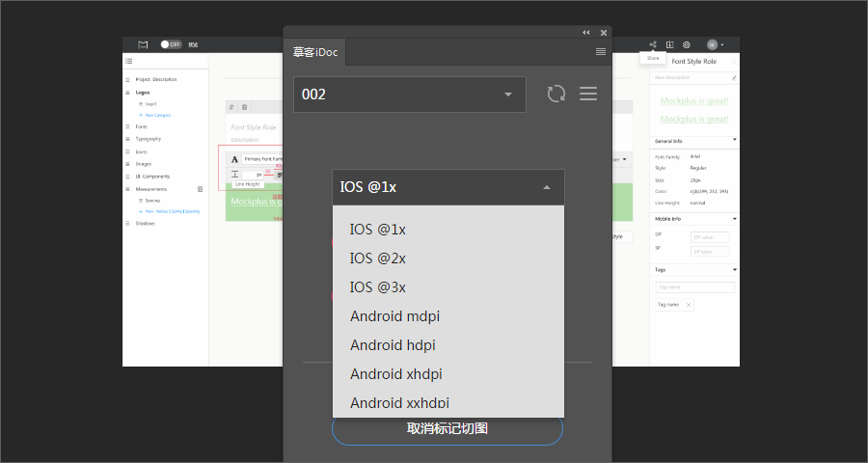Screen dimensions: 868x463
Task: Choose Android xhdpi option
Action: tap(395, 374)
